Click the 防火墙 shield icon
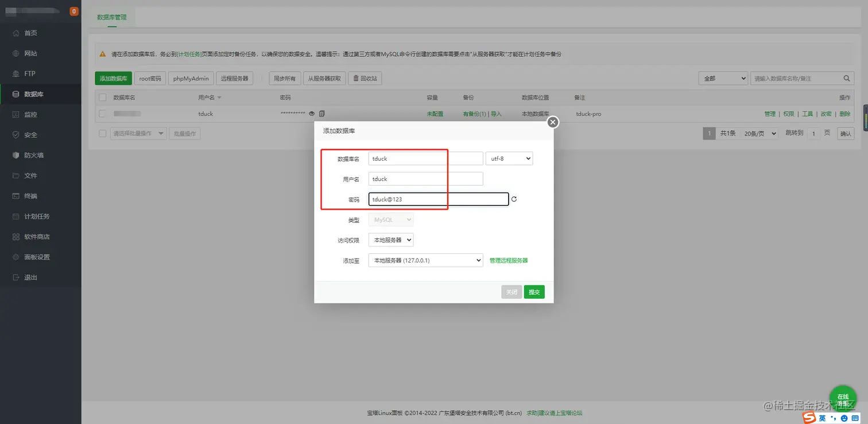Viewport: 868px width, 424px height. coord(16,155)
